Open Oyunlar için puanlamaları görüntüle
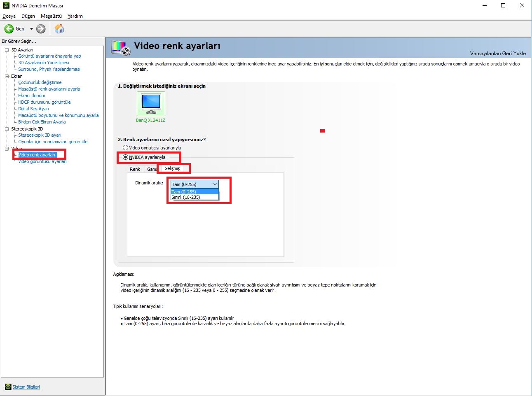Image resolution: width=532 pixels, height=396 pixels. click(x=53, y=142)
